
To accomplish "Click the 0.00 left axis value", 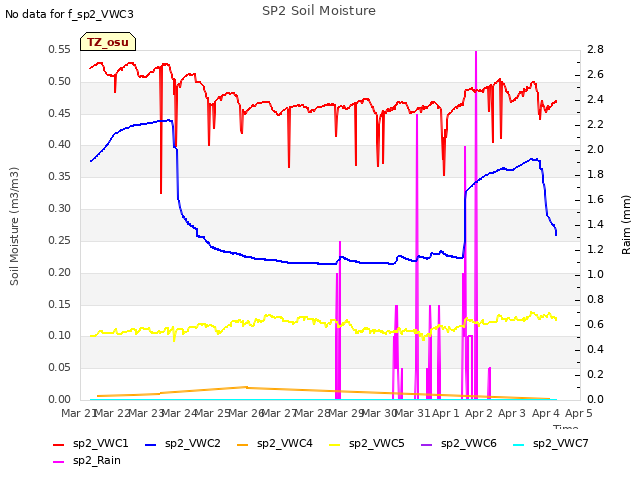I will pyautogui.click(x=60, y=400).
